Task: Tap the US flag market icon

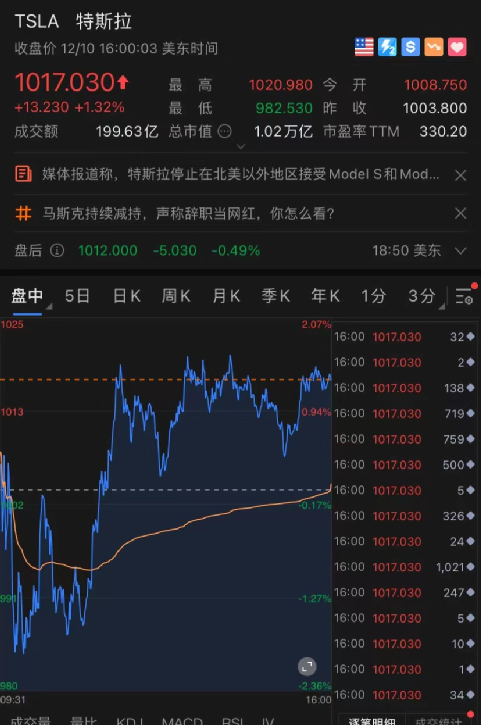Action: (364, 47)
